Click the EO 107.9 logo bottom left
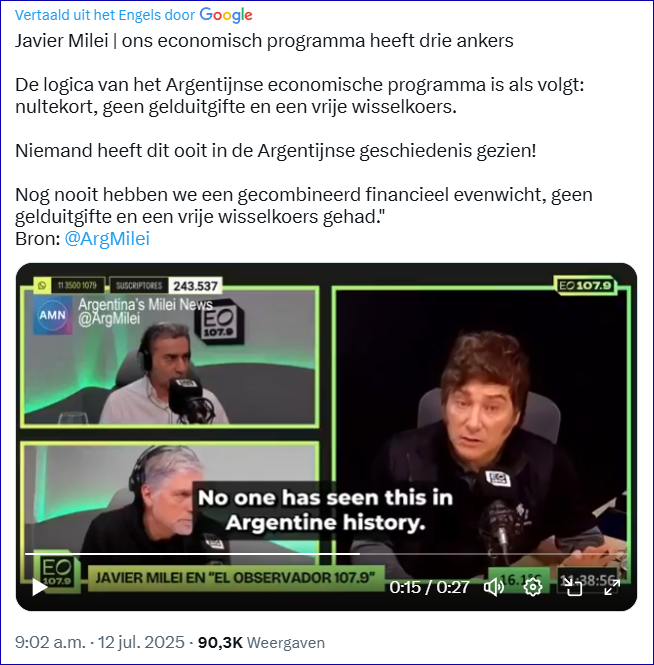Viewport: 654px width, 665px height. point(57,571)
